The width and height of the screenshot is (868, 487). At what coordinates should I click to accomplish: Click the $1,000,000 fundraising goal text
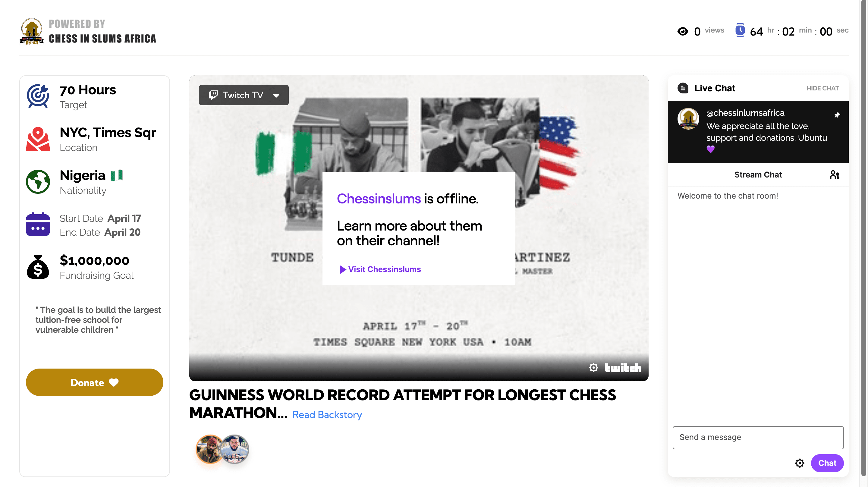[94, 260]
